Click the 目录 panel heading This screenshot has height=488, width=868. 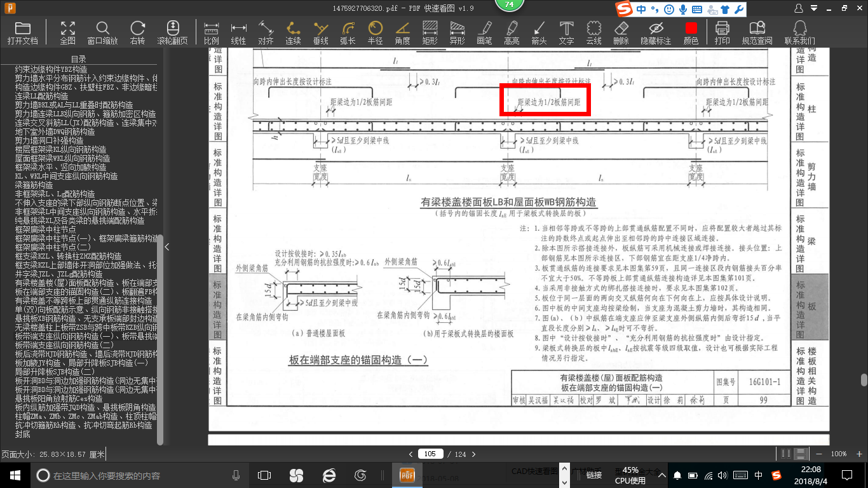[79, 59]
